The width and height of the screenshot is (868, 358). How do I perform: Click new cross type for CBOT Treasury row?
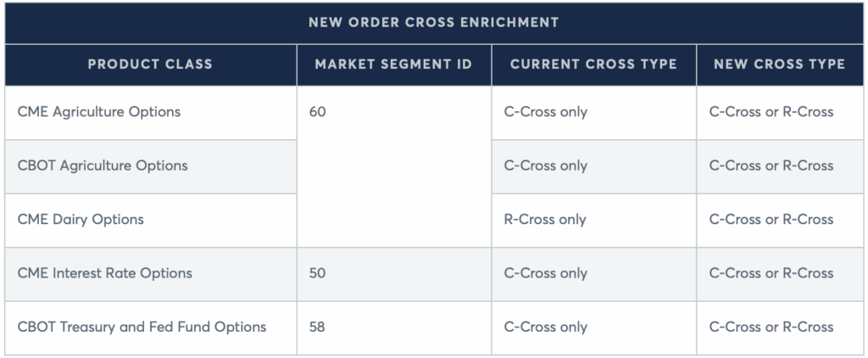click(x=771, y=327)
